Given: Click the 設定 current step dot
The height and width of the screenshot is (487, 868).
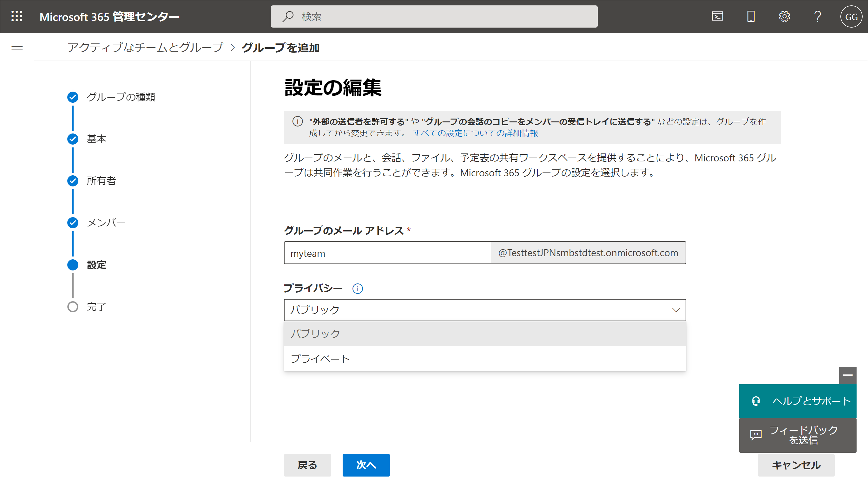Looking at the screenshot, I should pos(73,265).
